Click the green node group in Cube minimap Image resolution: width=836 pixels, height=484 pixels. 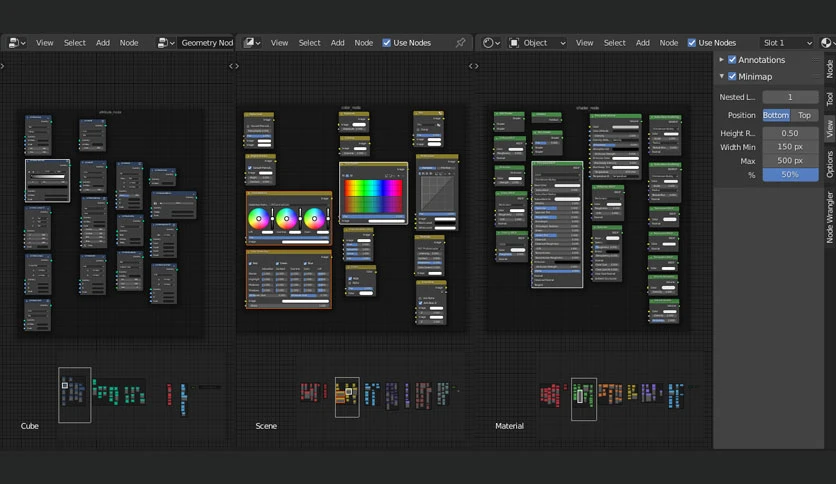[x=119, y=393]
